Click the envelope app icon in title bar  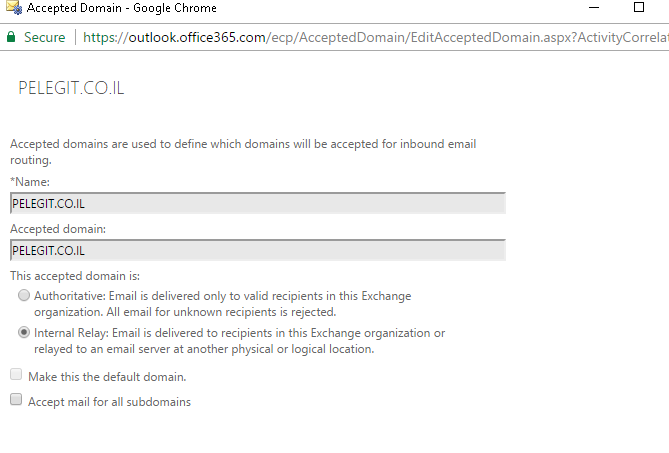14,8
